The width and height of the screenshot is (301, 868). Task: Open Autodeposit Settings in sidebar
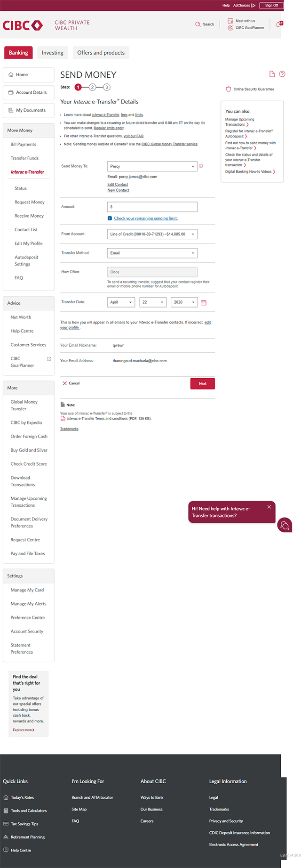pyautogui.click(x=26, y=260)
